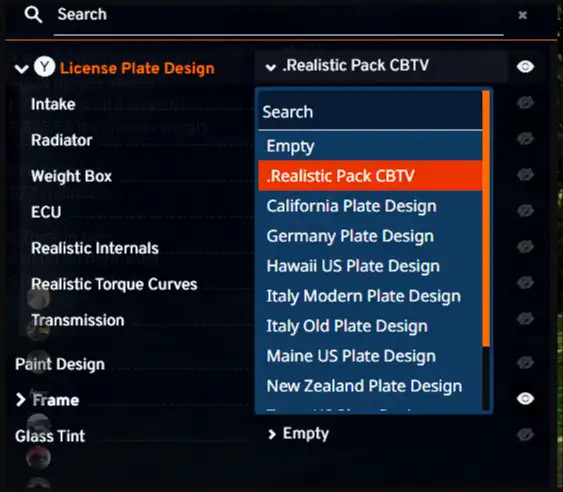The width and height of the screenshot is (563, 492).
Task: Clear search with the X icon
Action: click(x=522, y=15)
